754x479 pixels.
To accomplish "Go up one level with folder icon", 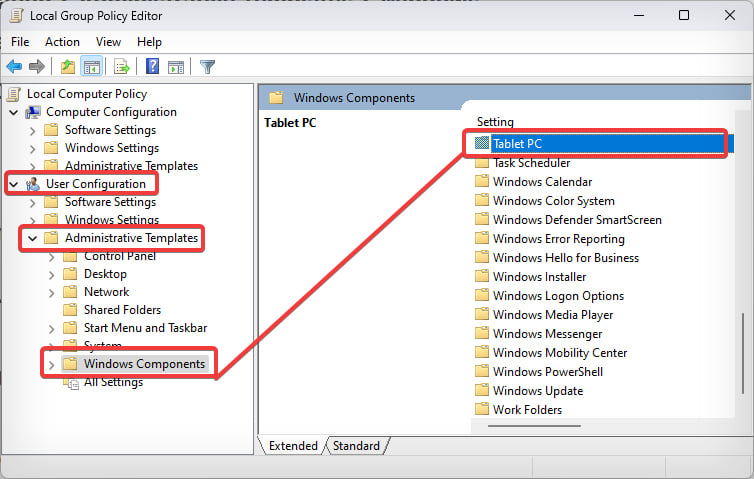I will [67, 67].
